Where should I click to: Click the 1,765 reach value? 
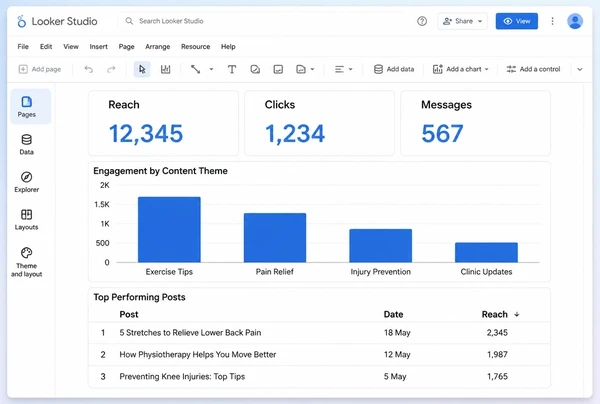pyautogui.click(x=497, y=376)
